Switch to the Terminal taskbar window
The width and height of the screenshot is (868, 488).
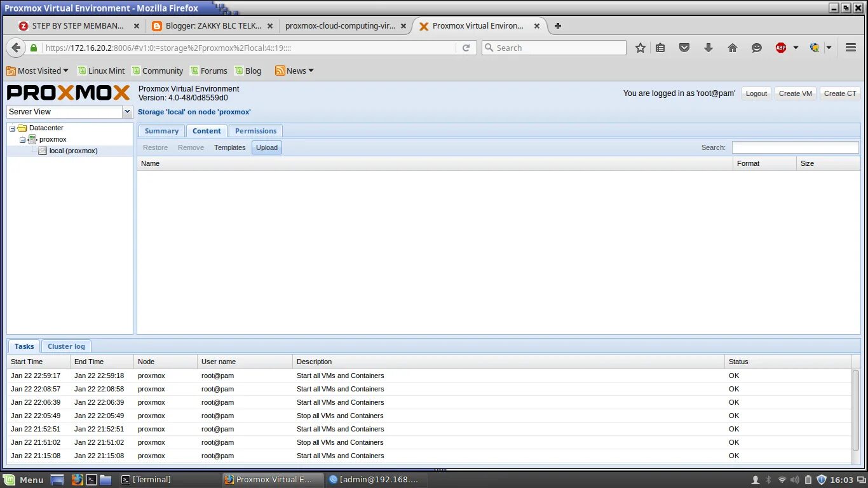click(168, 480)
